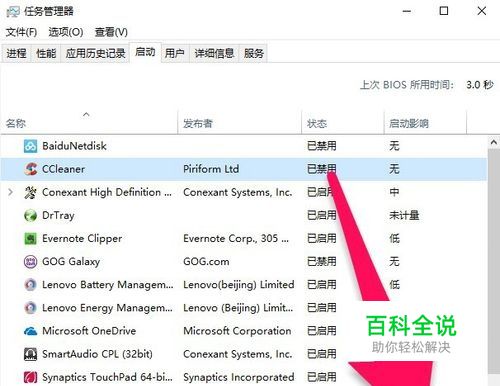The image size is (500, 386).
Task: Click DrTray's 未计量 startup impact cell
Action: click(404, 215)
